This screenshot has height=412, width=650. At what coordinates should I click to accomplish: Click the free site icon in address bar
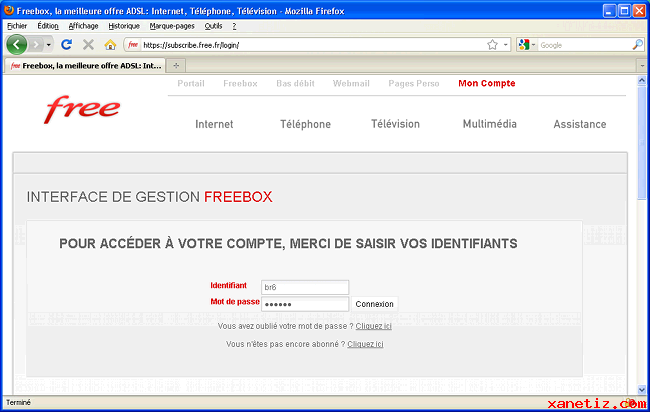(x=133, y=45)
